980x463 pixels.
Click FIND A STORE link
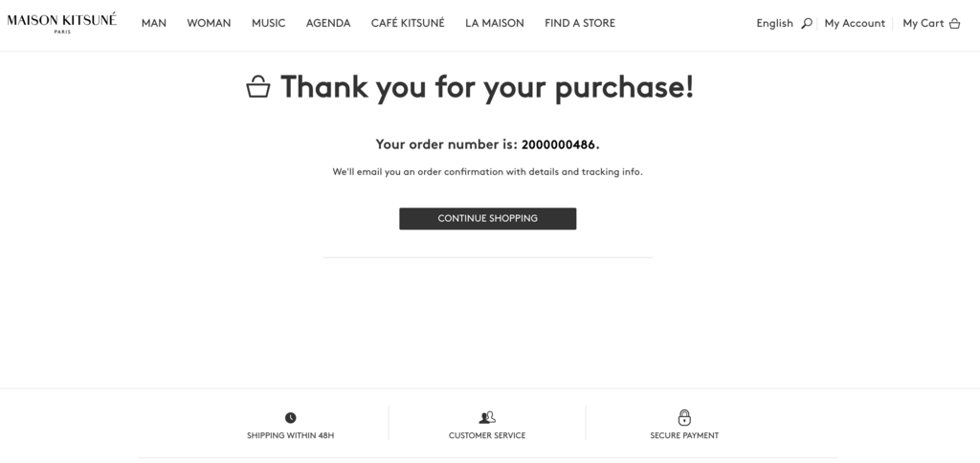(580, 23)
